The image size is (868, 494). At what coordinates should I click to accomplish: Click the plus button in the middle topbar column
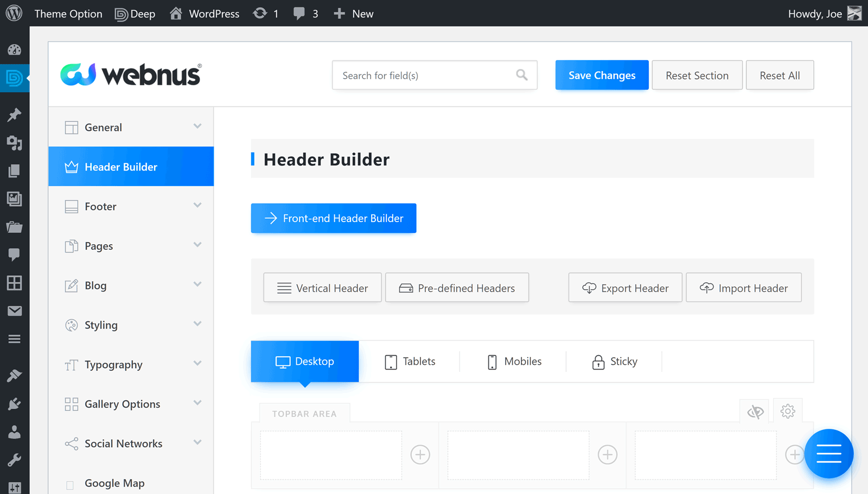[608, 455]
